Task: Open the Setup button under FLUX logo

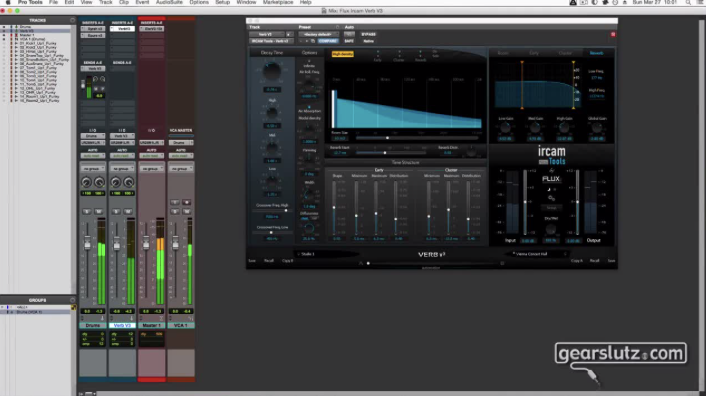Action: tap(551, 208)
